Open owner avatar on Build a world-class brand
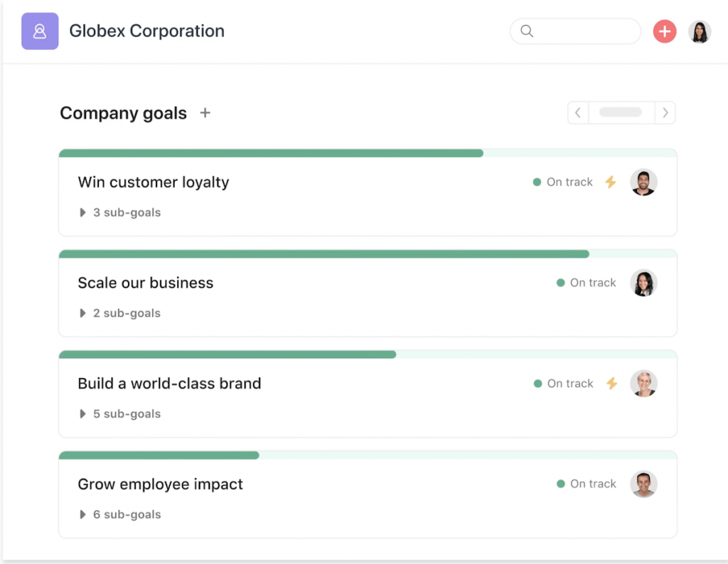Image resolution: width=728 pixels, height=564 pixels. pos(643,384)
